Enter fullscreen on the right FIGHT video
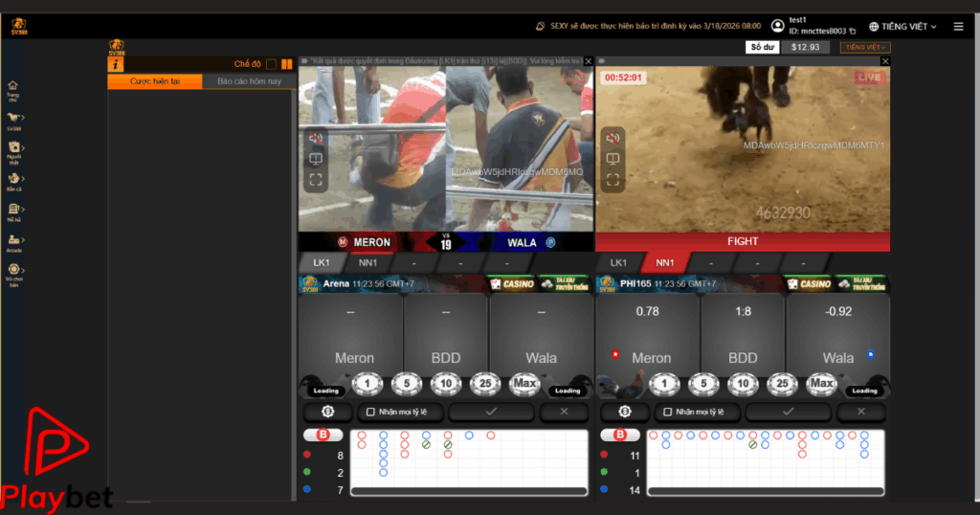Screen dimensions: 980x515 (612, 179)
